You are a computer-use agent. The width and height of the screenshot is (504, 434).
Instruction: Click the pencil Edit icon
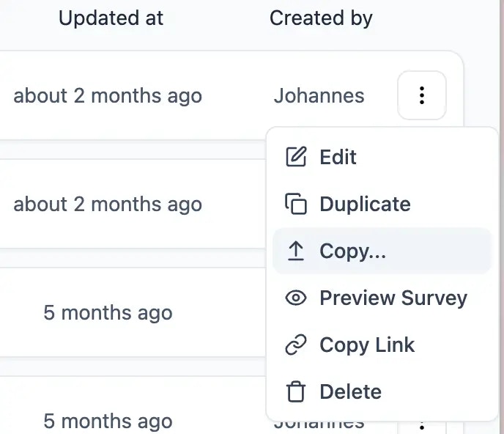[x=296, y=157]
